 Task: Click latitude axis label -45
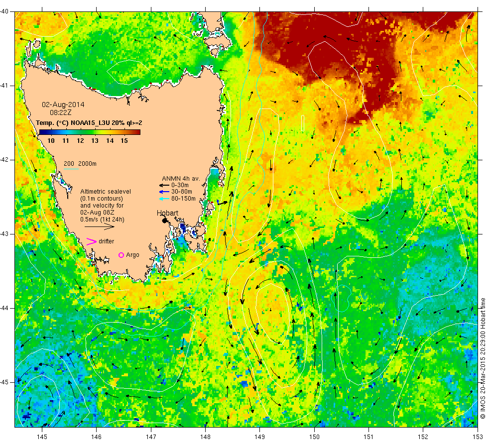coord(4,382)
